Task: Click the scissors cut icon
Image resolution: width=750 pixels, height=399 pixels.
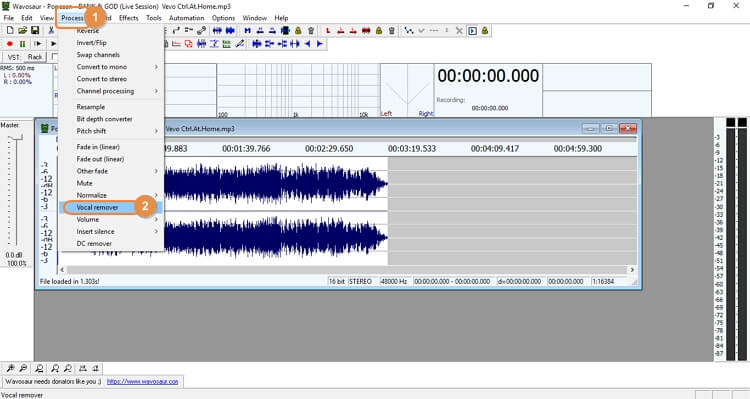Action: (51, 30)
